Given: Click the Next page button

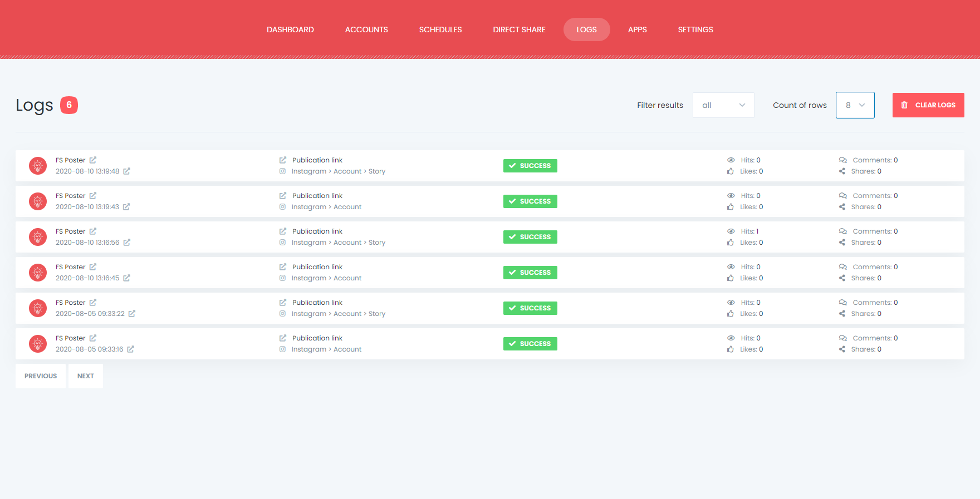Looking at the screenshot, I should coord(86,376).
